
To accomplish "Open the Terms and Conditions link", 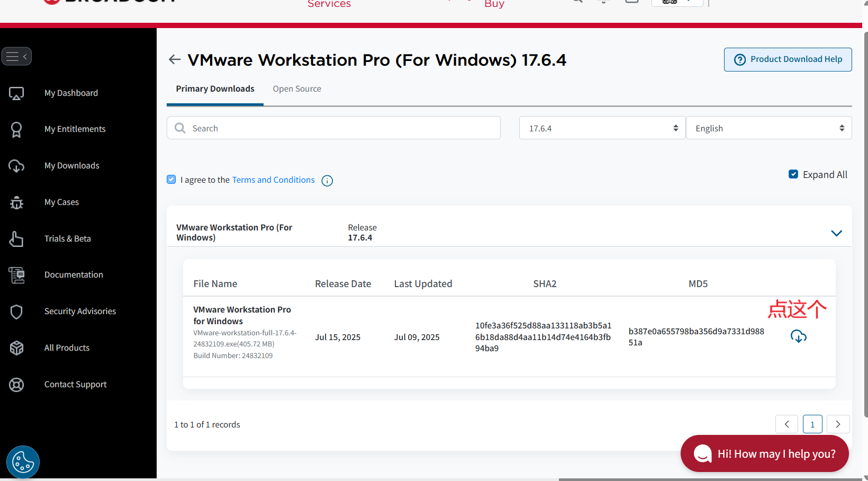I will (x=273, y=180).
